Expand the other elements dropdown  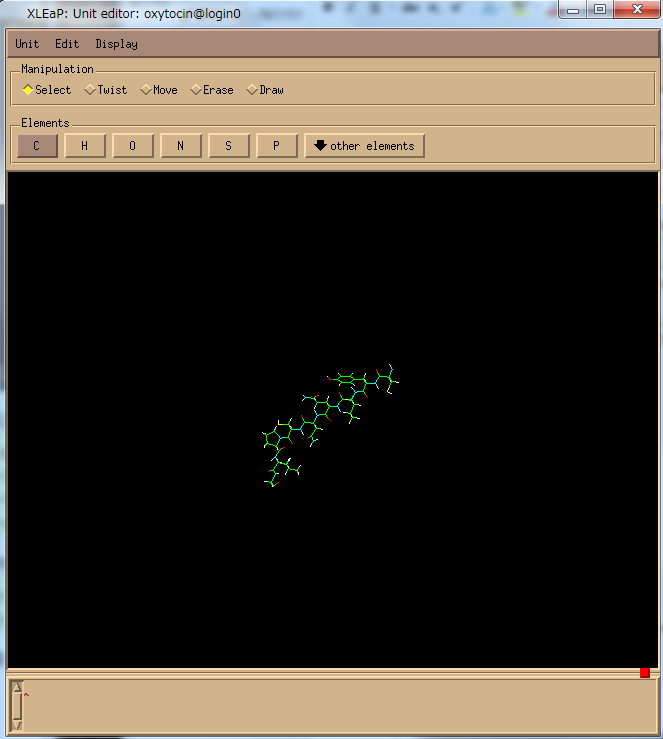364,146
